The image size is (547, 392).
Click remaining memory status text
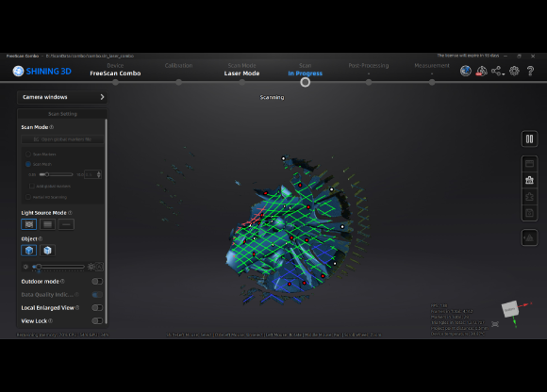click(63, 335)
